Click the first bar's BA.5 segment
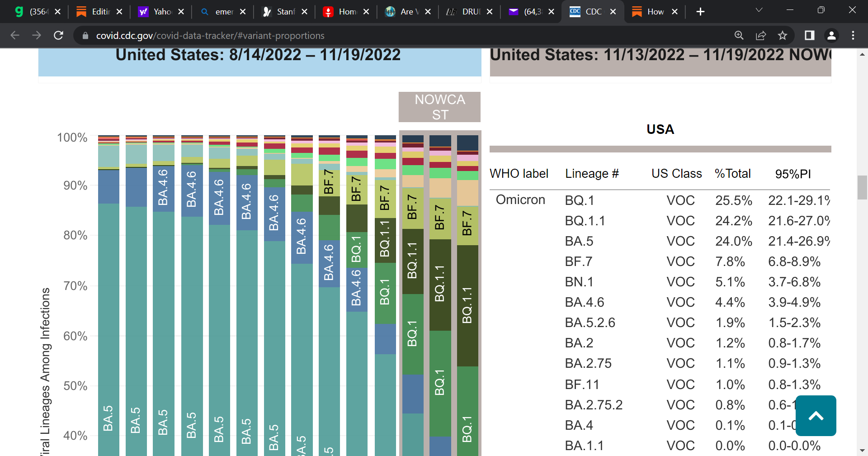 point(108,329)
